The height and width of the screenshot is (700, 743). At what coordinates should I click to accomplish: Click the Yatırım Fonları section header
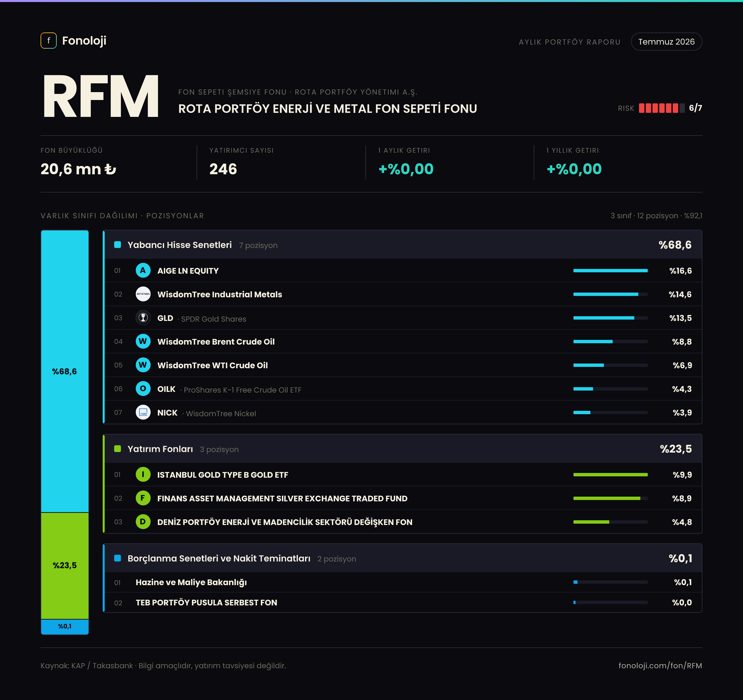coord(403,449)
